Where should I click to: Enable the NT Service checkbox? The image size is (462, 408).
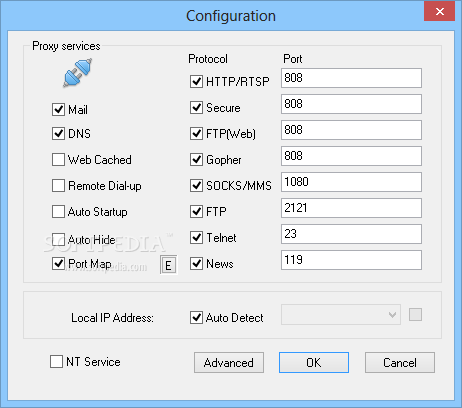tap(56, 361)
